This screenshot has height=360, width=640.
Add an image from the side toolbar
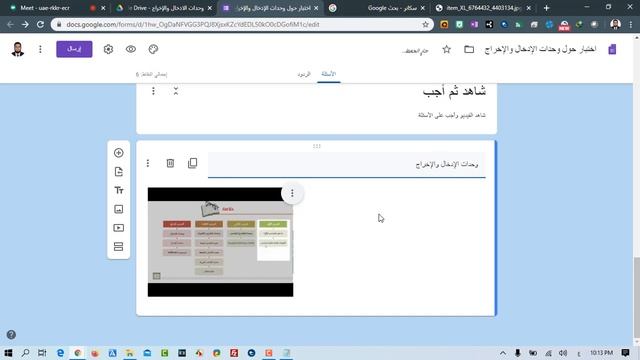119,209
